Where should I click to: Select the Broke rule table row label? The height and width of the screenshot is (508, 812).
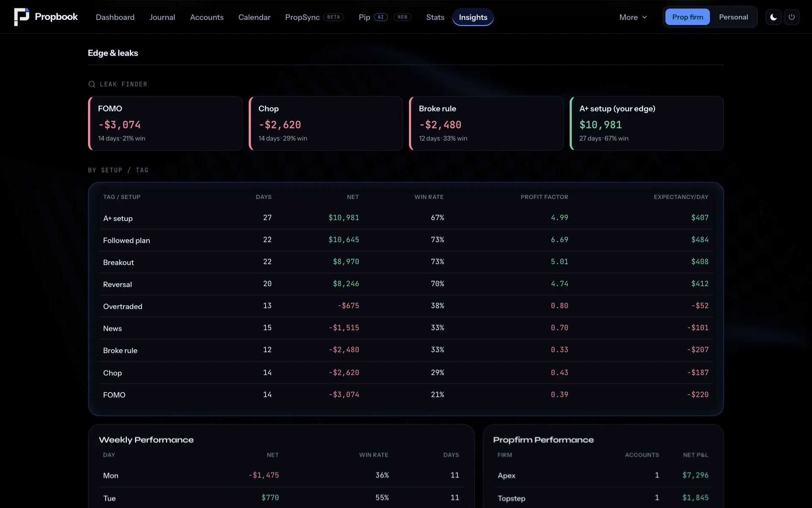[120, 351]
